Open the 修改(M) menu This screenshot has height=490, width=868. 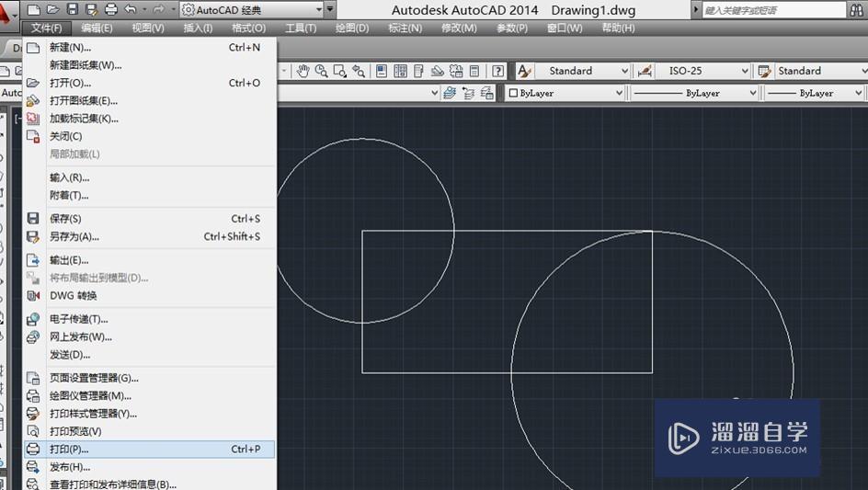459,28
